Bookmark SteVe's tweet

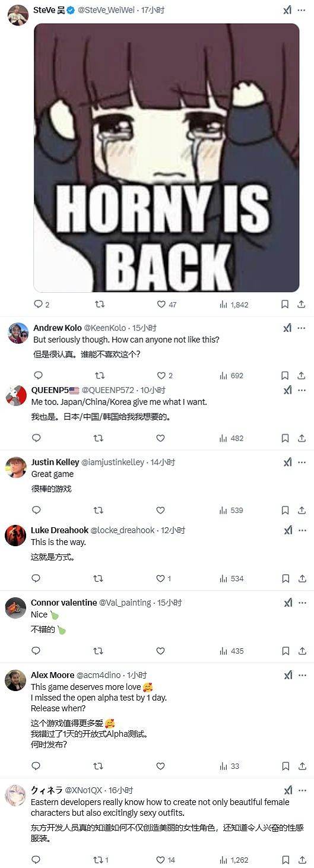(x=285, y=305)
